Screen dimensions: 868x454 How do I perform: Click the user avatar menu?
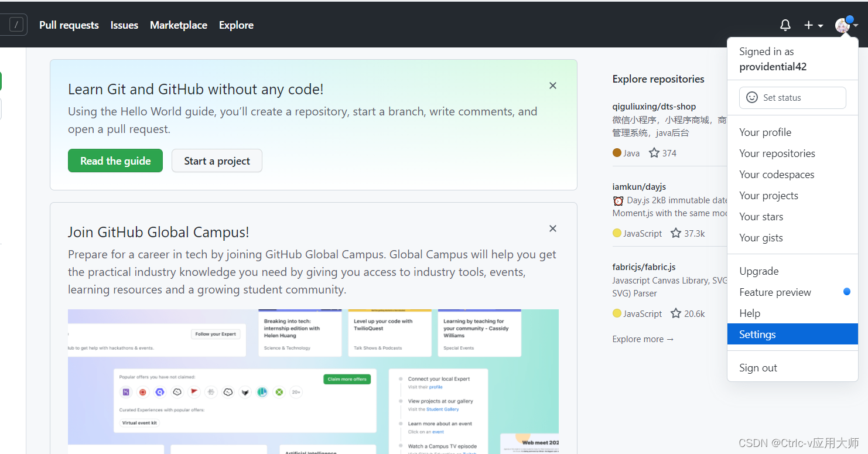click(846, 25)
